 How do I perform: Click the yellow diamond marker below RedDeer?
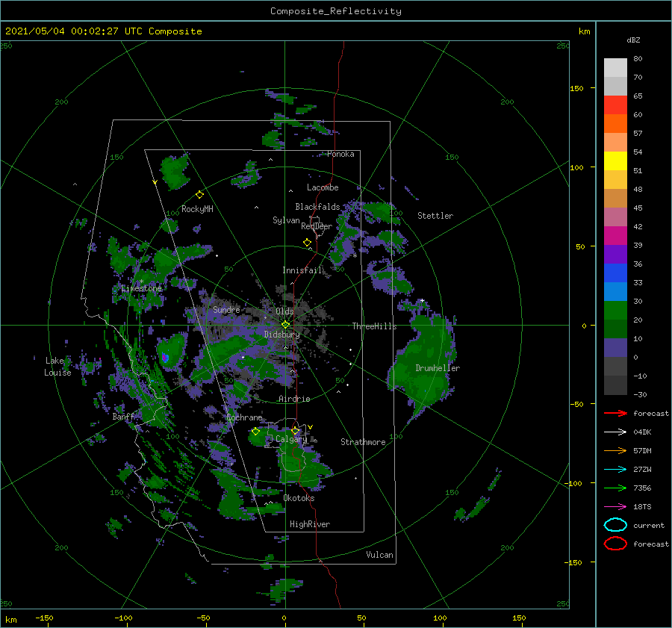click(x=308, y=243)
